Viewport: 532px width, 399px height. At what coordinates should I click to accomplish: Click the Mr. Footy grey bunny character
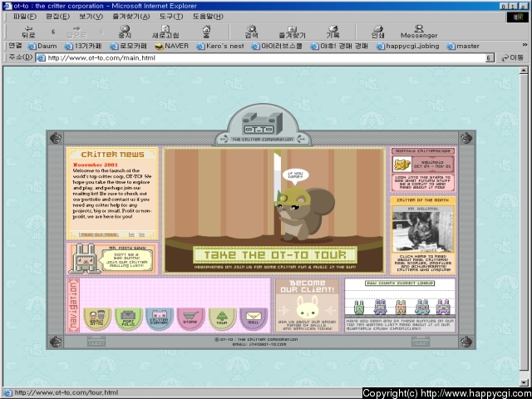tap(83, 259)
